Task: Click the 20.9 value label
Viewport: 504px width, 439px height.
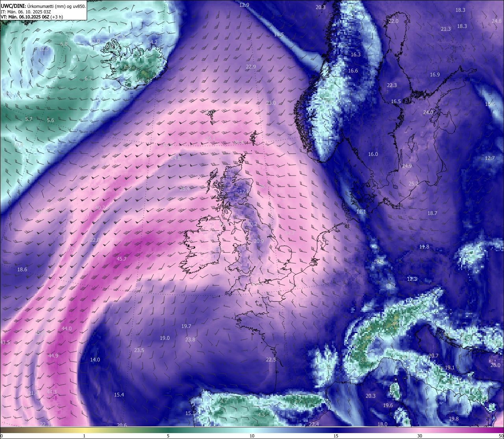Action: tap(258, 241)
